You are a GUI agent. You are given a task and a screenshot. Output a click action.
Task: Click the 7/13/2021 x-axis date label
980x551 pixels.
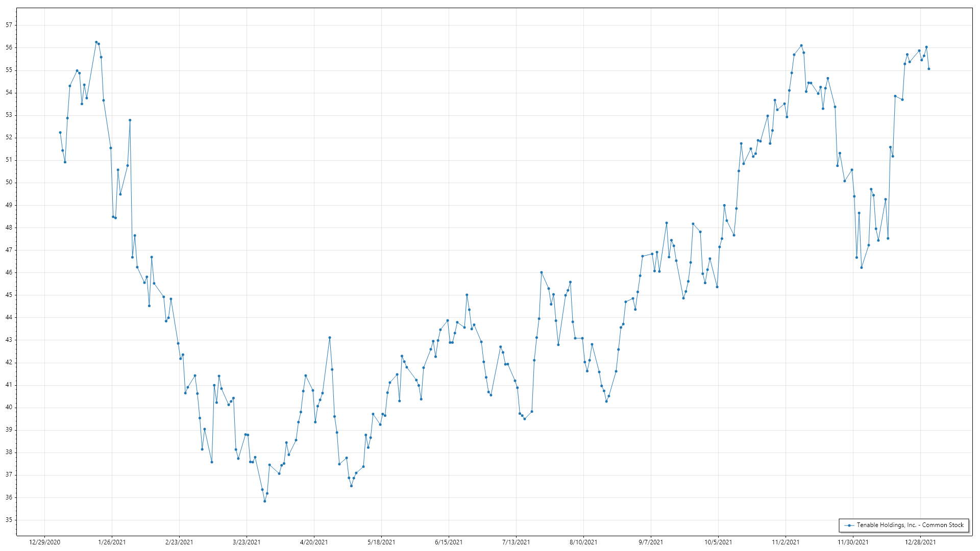coord(516,542)
